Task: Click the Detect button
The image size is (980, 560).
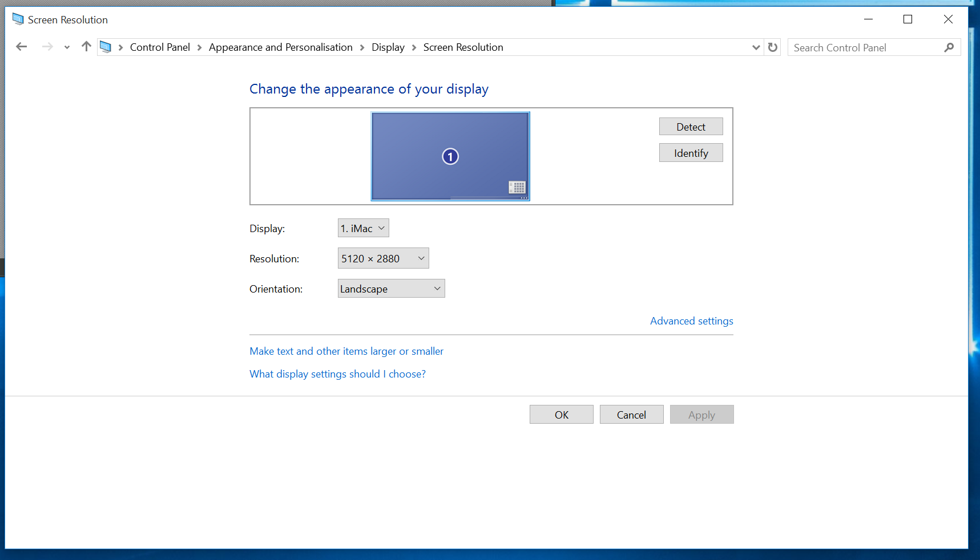Action: [691, 127]
